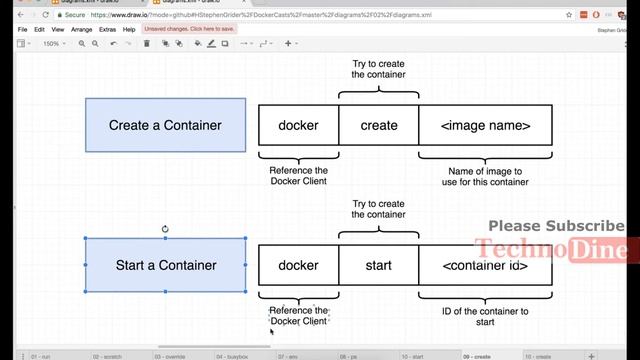Click the Opera-style extension icon

coord(596,15)
